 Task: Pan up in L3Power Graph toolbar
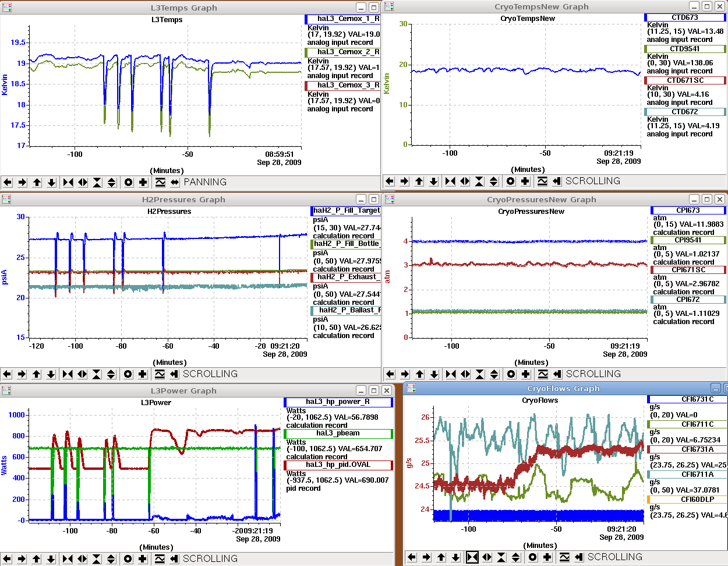click(x=37, y=559)
